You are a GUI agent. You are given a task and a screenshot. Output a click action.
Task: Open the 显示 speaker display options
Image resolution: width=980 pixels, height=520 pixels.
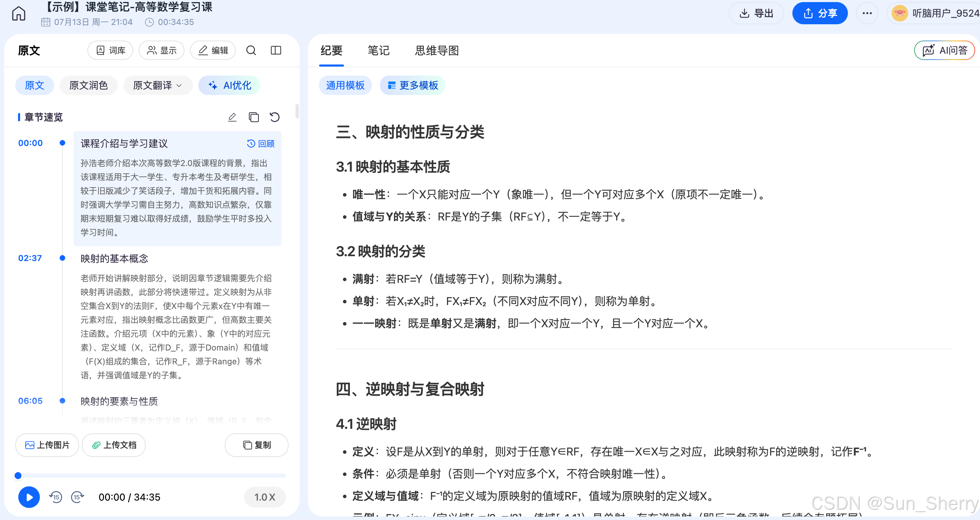tap(162, 50)
